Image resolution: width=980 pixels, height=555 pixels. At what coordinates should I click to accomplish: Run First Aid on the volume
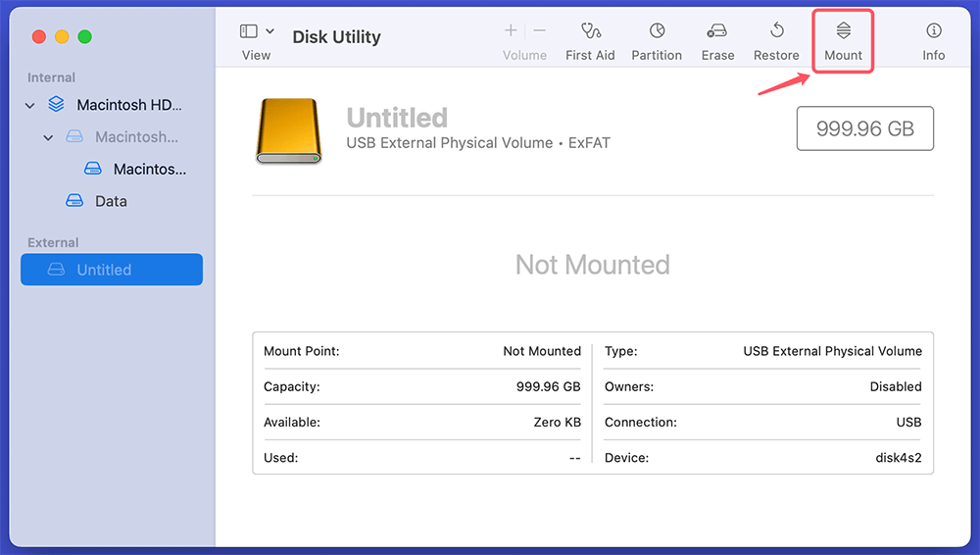click(590, 32)
